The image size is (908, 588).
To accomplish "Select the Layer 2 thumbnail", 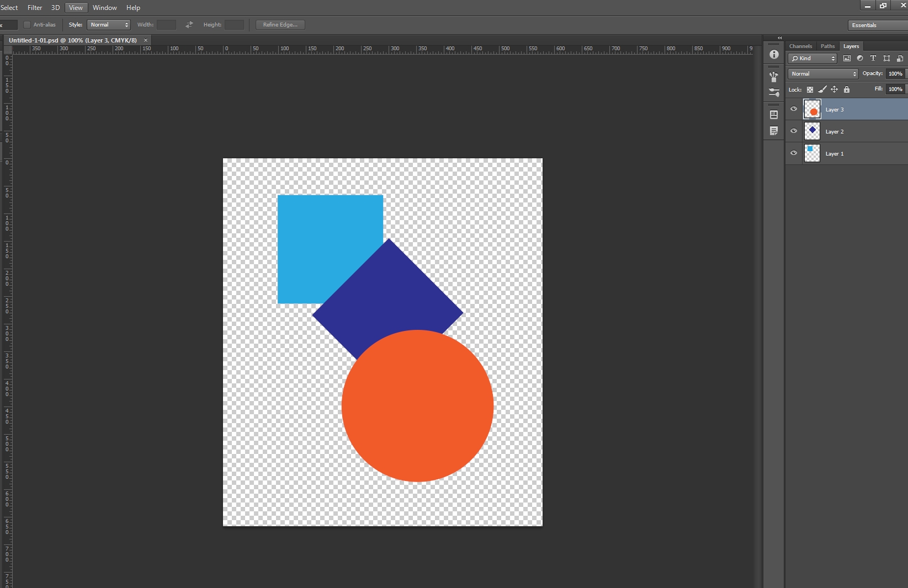I will point(812,131).
